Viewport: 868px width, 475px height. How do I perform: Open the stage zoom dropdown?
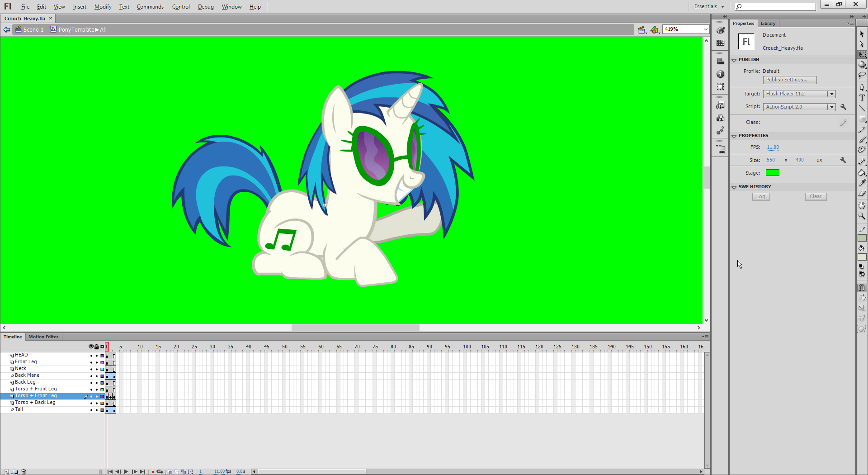pos(705,29)
